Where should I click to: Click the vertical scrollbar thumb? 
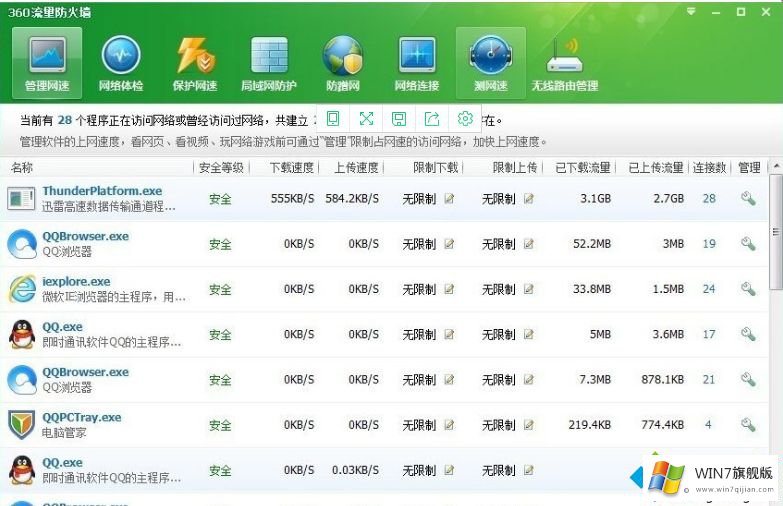coord(776,232)
